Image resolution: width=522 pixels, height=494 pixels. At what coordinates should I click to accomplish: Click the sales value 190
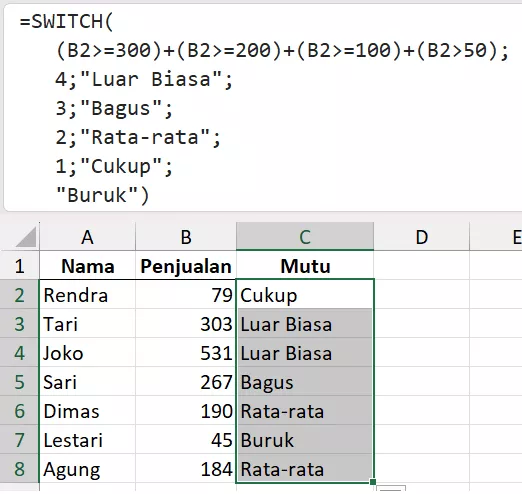click(x=186, y=411)
